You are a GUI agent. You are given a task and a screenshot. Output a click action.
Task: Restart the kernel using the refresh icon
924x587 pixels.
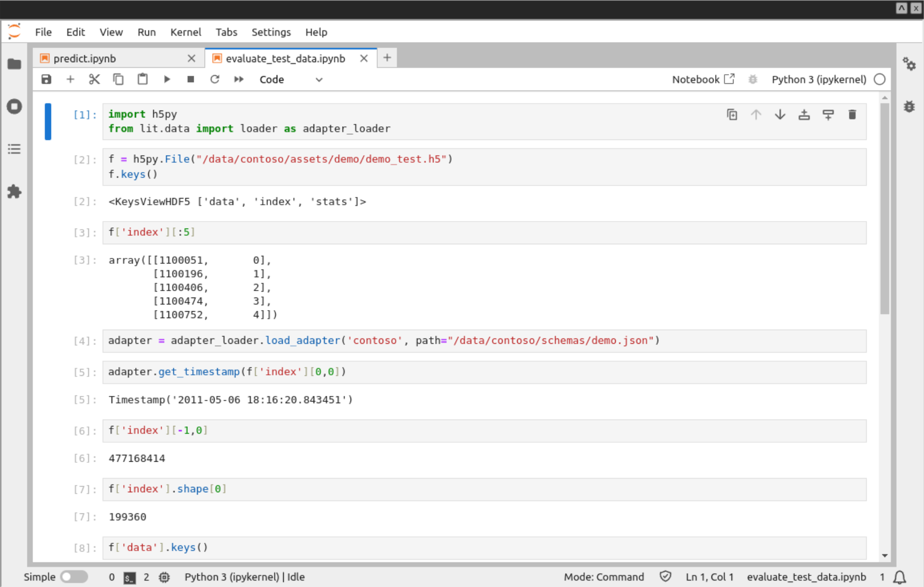215,79
